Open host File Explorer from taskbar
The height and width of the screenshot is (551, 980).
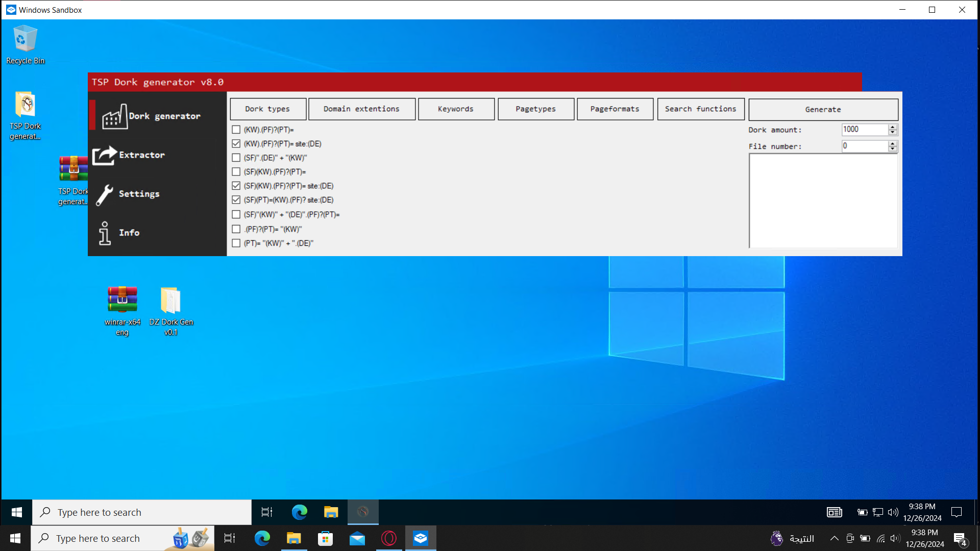[293, 538]
